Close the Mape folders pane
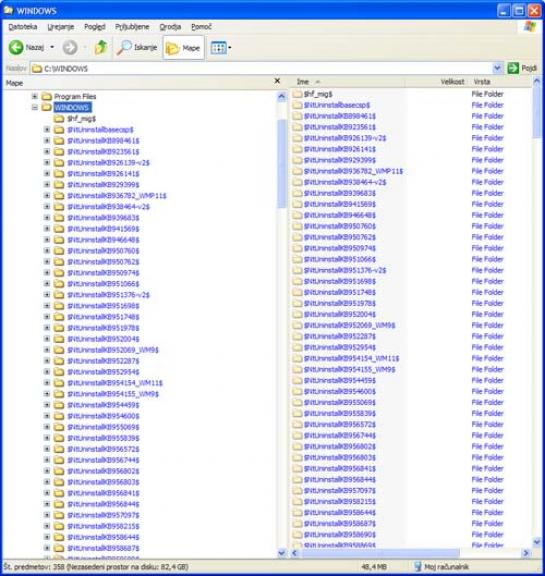The width and height of the screenshot is (545, 576). [x=277, y=81]
